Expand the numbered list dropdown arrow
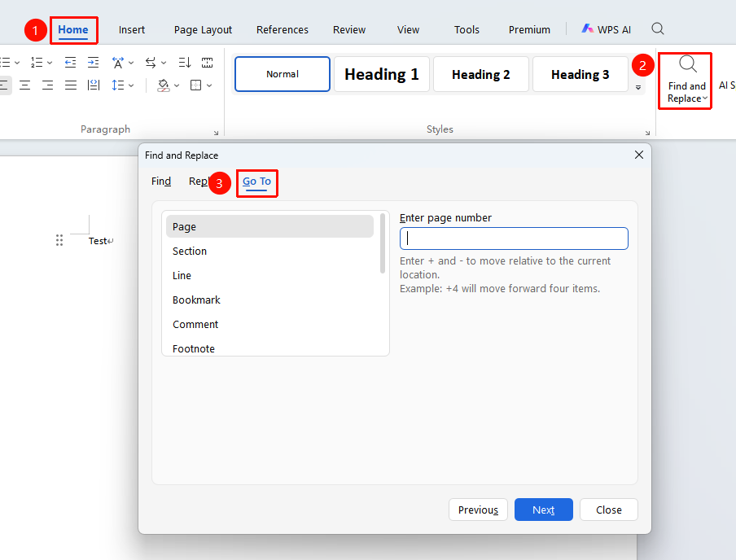This screenshot has height=560, width=736. 50,63
